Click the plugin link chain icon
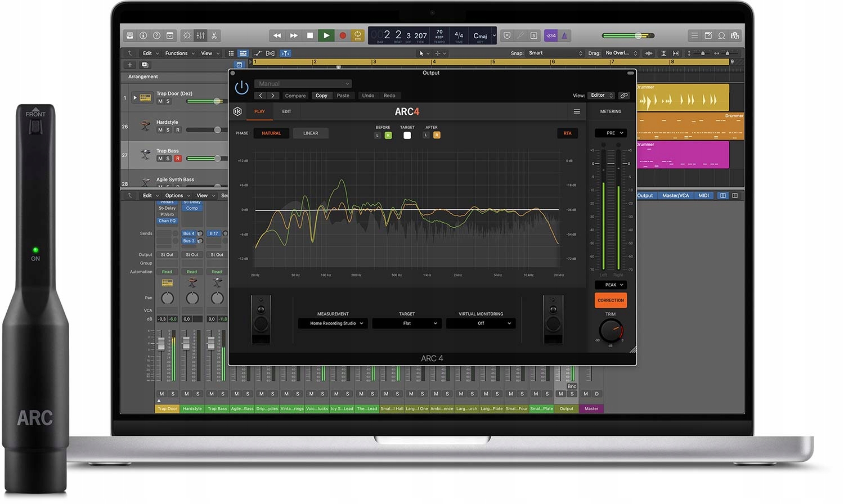The image size is (844, 504). tap(624, 96)
